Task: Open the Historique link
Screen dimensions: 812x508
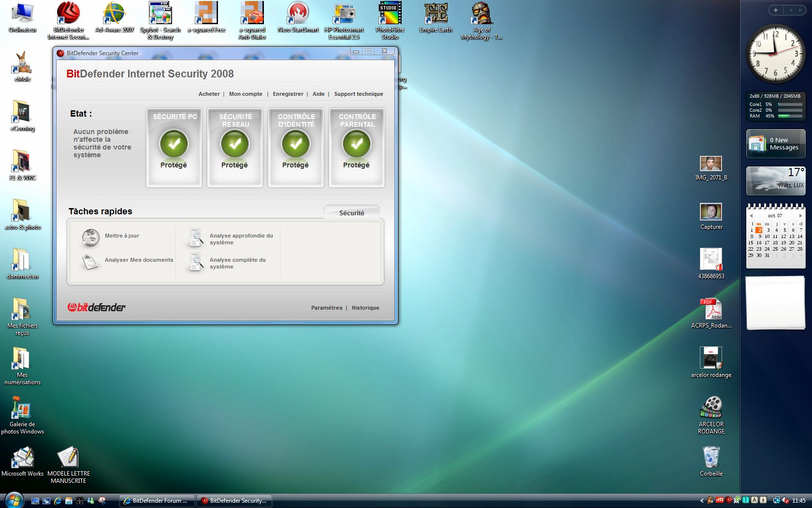Action: [x=365, y=308]
